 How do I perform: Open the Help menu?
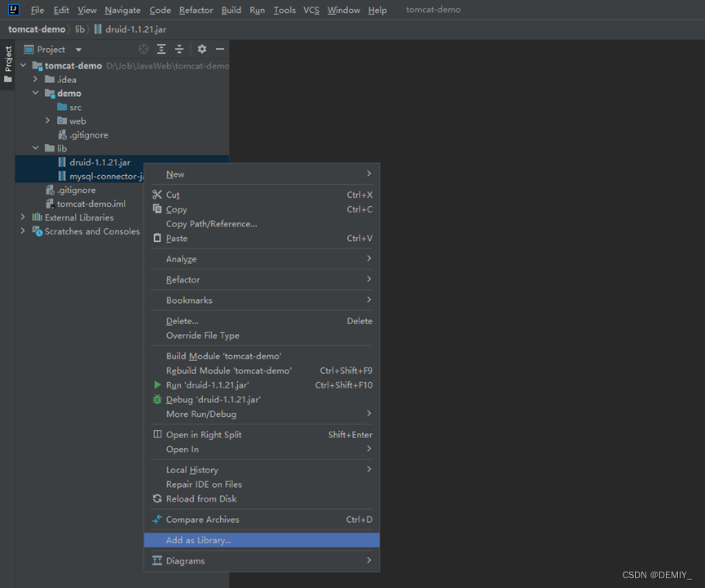tap(377, 10)
